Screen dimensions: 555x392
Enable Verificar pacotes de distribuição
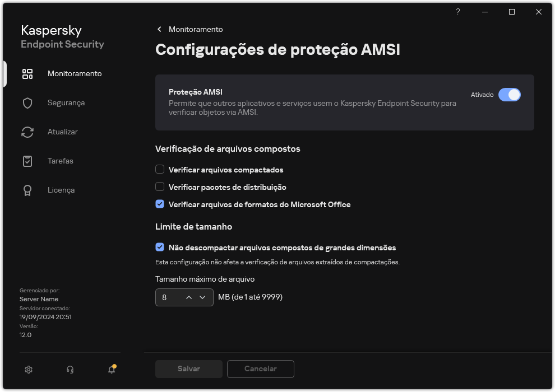tap(160, 186)
